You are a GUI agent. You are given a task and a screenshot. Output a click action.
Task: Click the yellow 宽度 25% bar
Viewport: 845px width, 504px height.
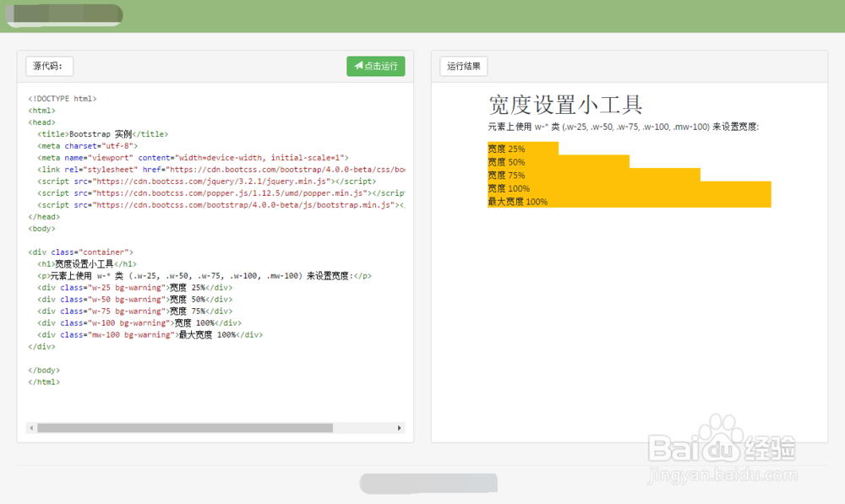[x=523, y=149]
